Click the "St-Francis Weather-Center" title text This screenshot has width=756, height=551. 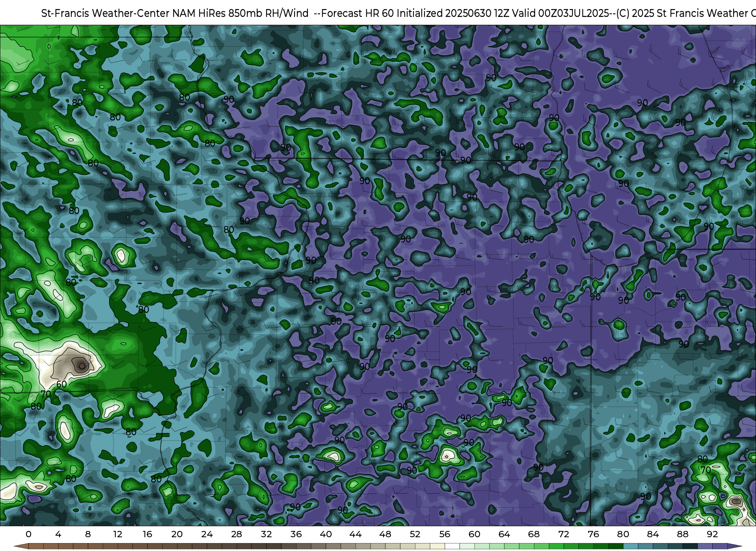(x=106, y=13)
